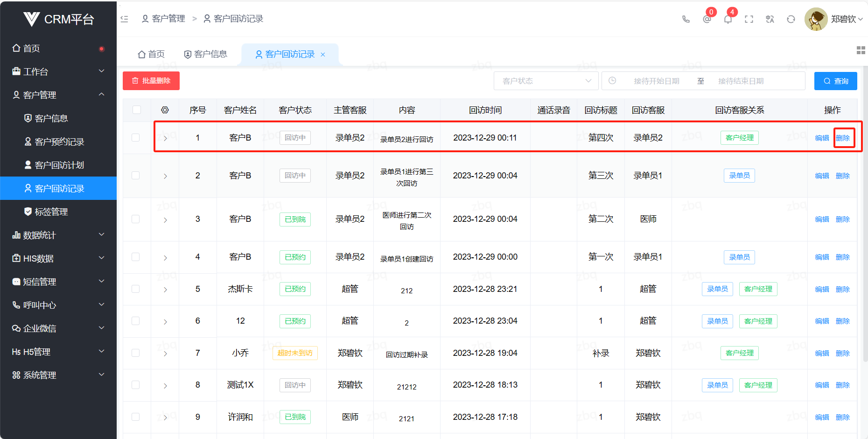Viewport: 868px width, 439px height.
Task: Click 编辑 for row 3 医师
Action: (822, 219)
